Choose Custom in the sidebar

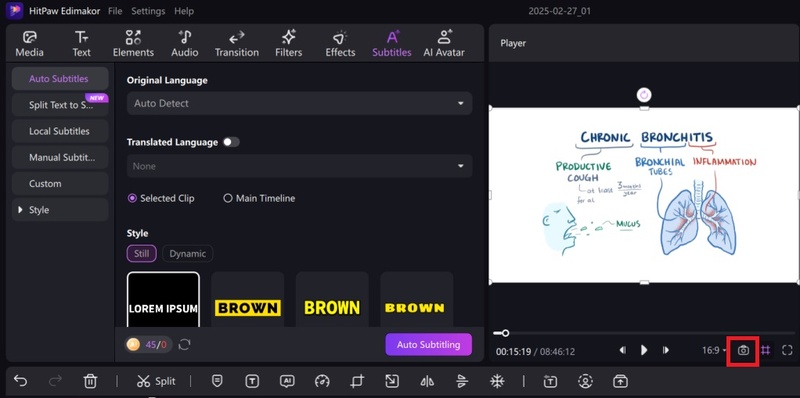[x=60, y=184]
